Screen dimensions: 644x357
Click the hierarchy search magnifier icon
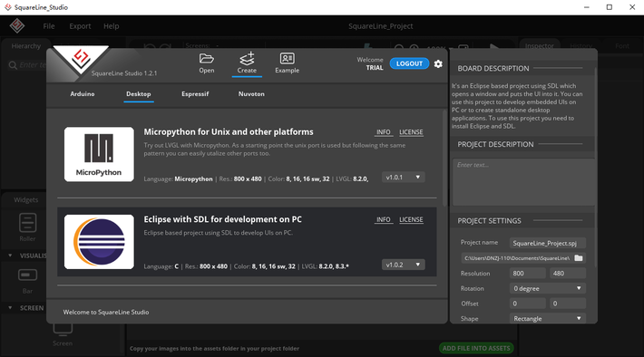coord(13,65)
